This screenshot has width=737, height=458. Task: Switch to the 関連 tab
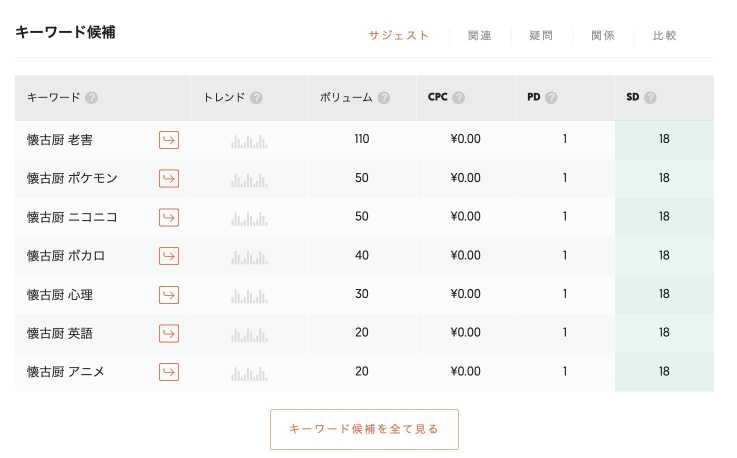(479, 35)
